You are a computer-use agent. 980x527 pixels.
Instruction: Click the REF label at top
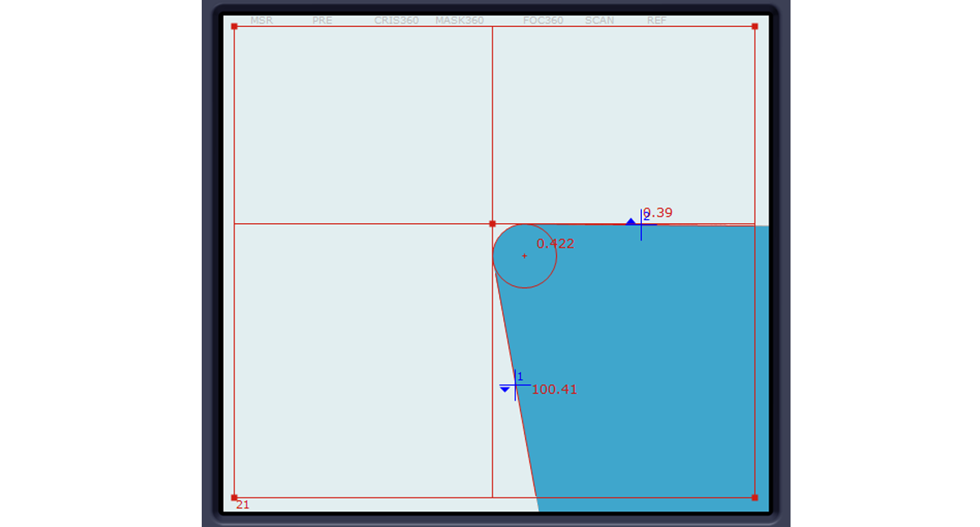(x=657, y=20)
